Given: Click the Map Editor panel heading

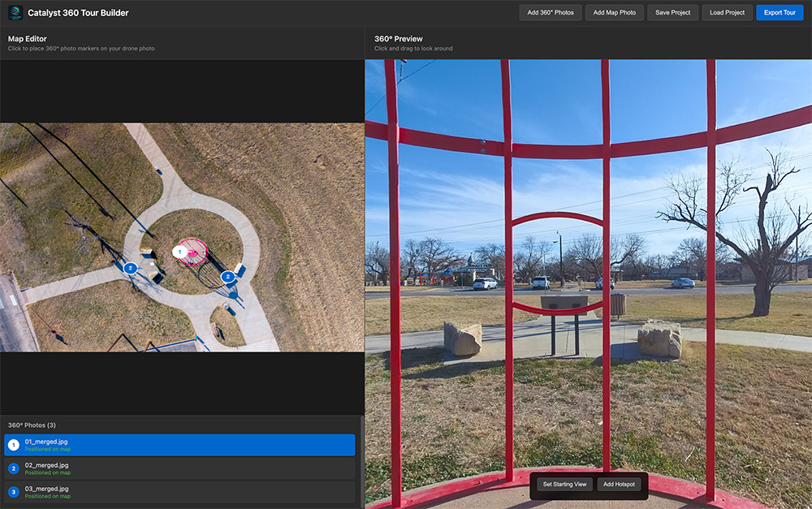Looking at the screenshot, I should [x=28, y=39].
